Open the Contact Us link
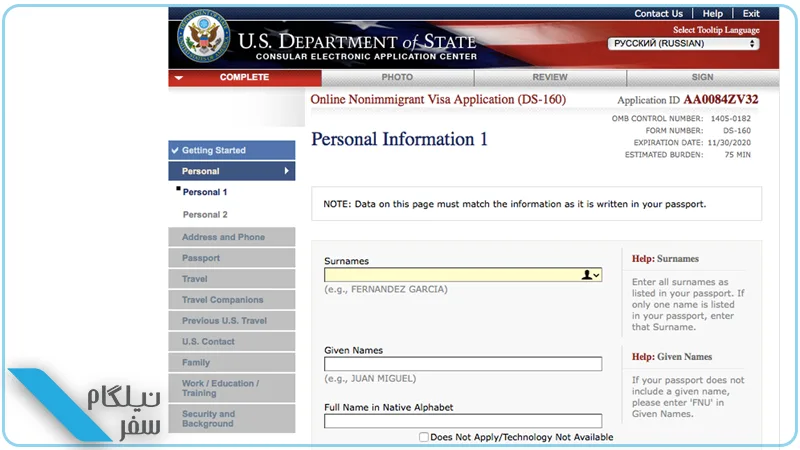Screen dimensions: 800x450 (x=658, y=14)
